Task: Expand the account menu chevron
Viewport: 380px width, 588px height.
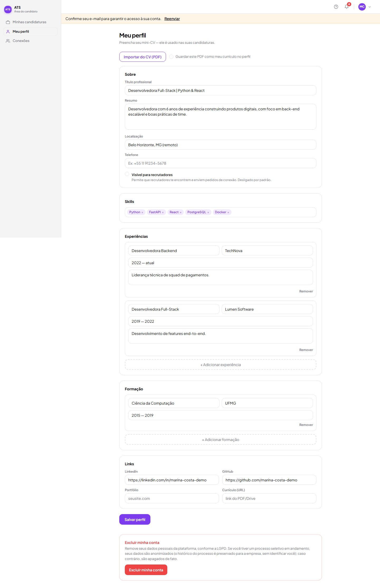Action: click(x=370, y=7)
